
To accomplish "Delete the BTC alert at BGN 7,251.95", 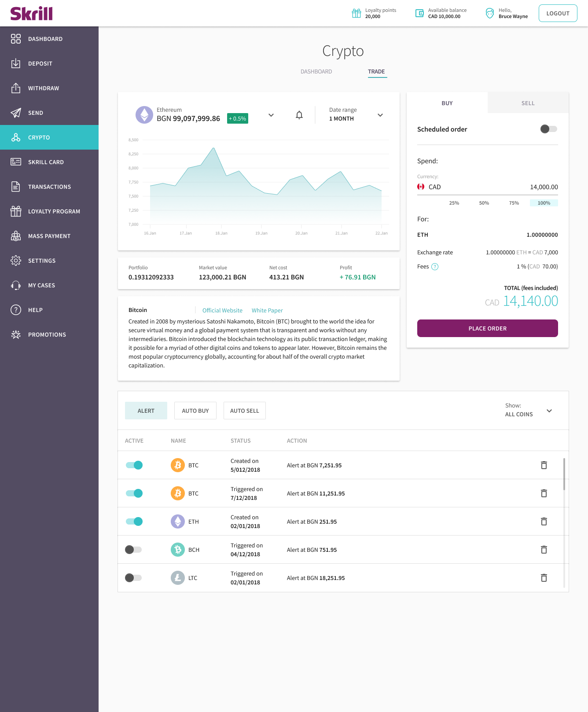I will [x=544, y=465].
